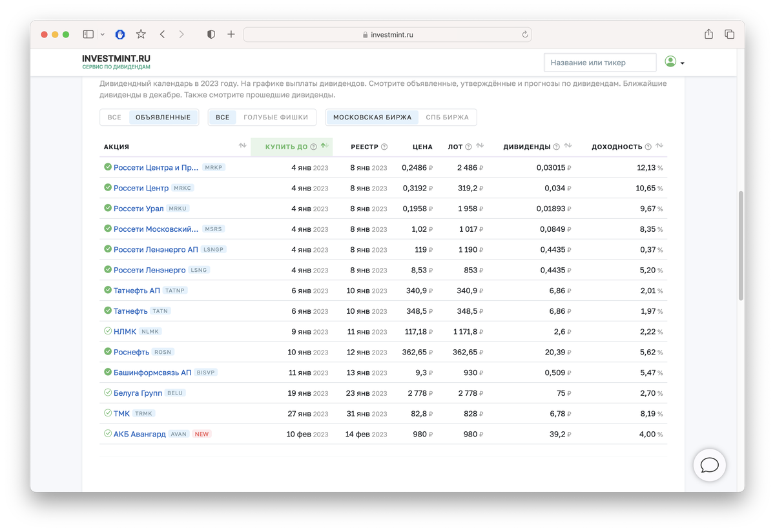Open the 'Татнефть АП' stock link
775x532 pixels.
pos(137,291)
